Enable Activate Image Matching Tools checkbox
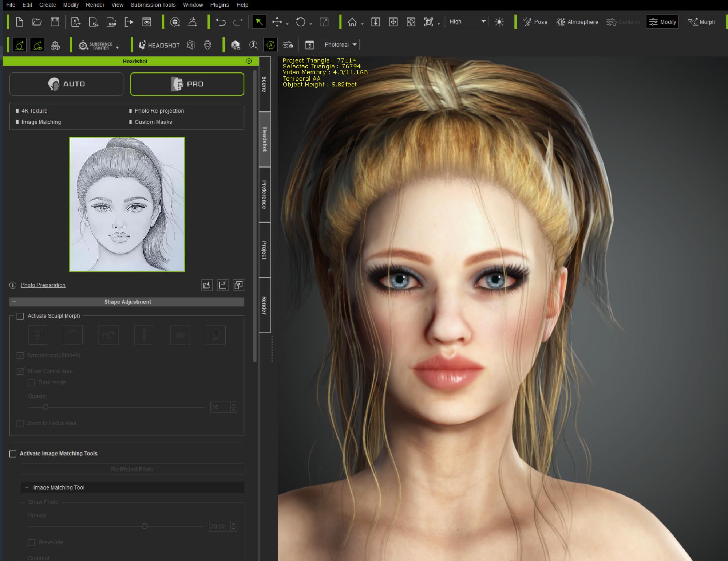 coord(13,454)
